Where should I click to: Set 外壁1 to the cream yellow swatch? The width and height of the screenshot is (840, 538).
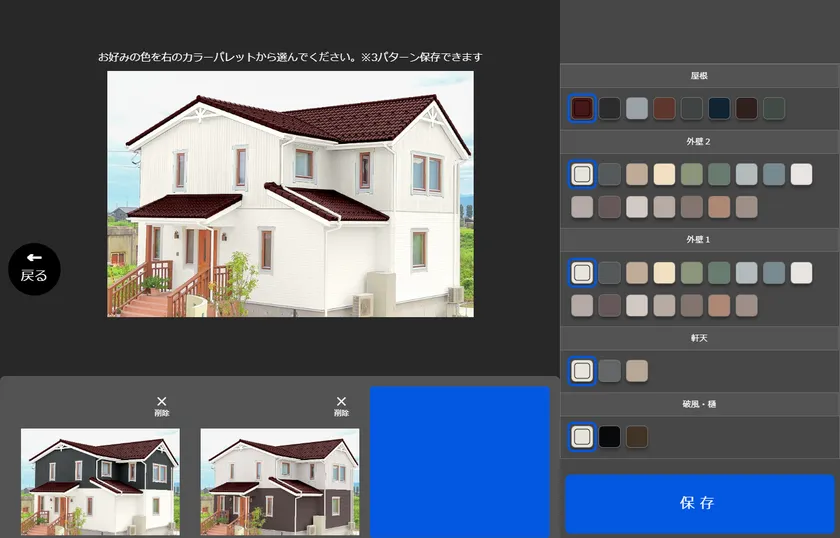[x=664, y=273]
